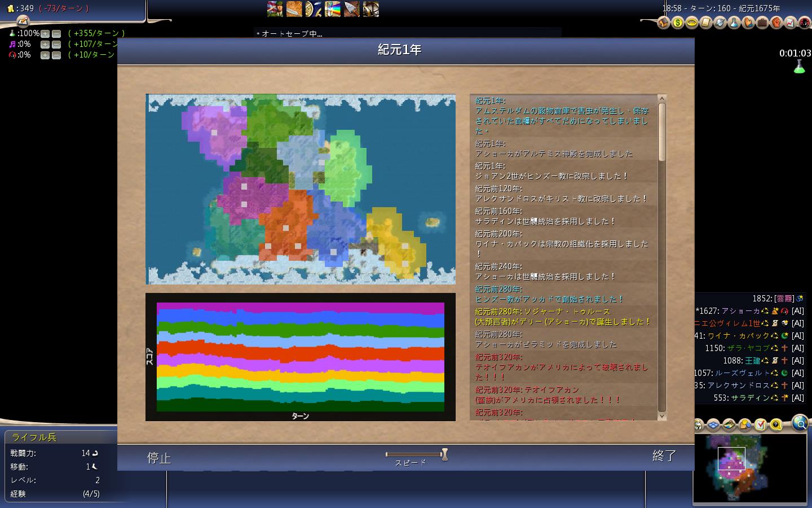Select ルーズヴェルト in the scoreboard
Viewport: 812px width, 508px height.
point(743,373)
